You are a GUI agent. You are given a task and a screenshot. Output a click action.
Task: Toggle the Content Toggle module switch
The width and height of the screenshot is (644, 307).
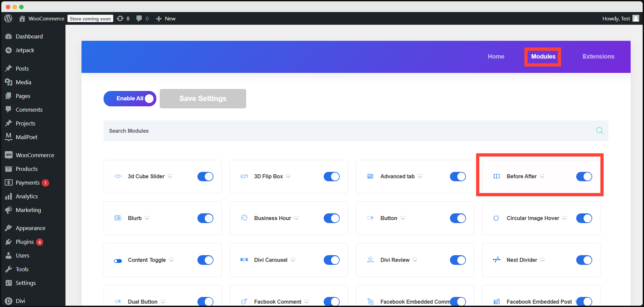pos(205,260)
